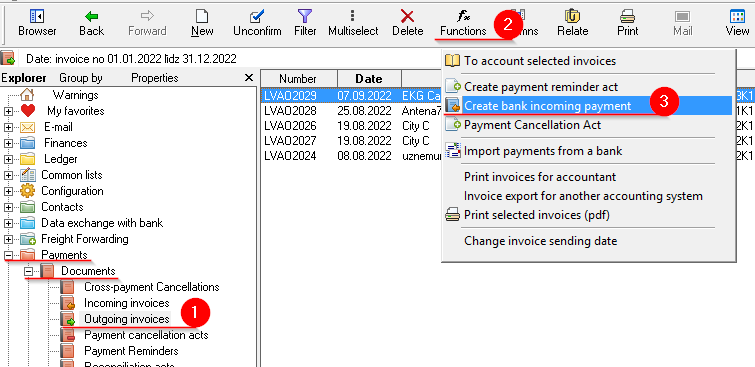Collapse the Documents node
Viewport: 755px width, 367px height.
coord(28,271)
